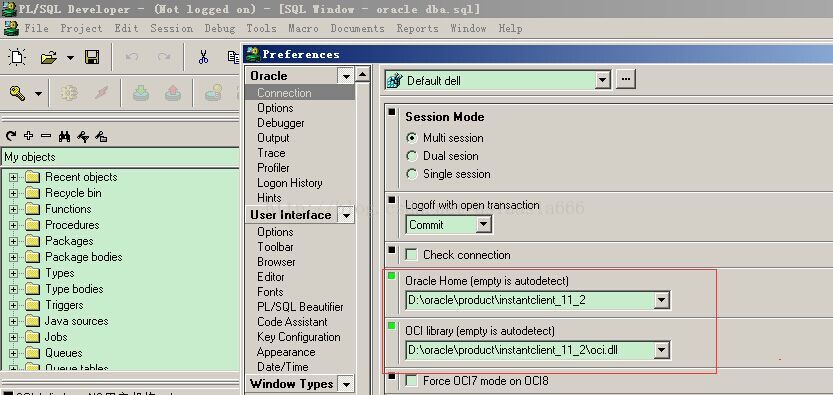Viewport: 833px width, 395px height.
Task: Select the Dual session radio button
Action: [x=411, y=156]
